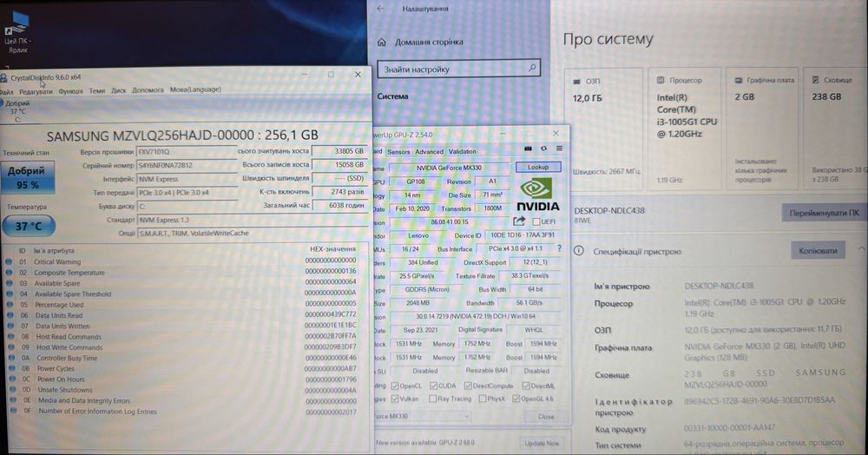
Task: Click the serial number field S4Y6NF0NA72812
Action: 186,165
